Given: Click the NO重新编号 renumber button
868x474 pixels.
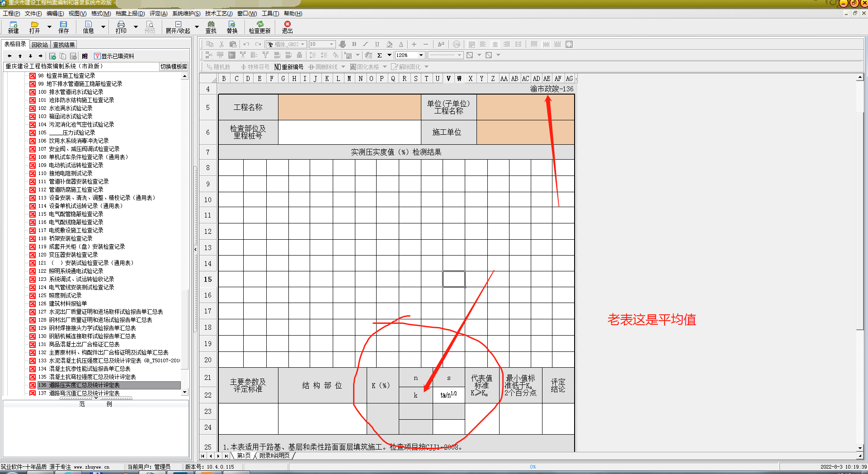Looking at the screenshot, I should click(x=288, y=67).
